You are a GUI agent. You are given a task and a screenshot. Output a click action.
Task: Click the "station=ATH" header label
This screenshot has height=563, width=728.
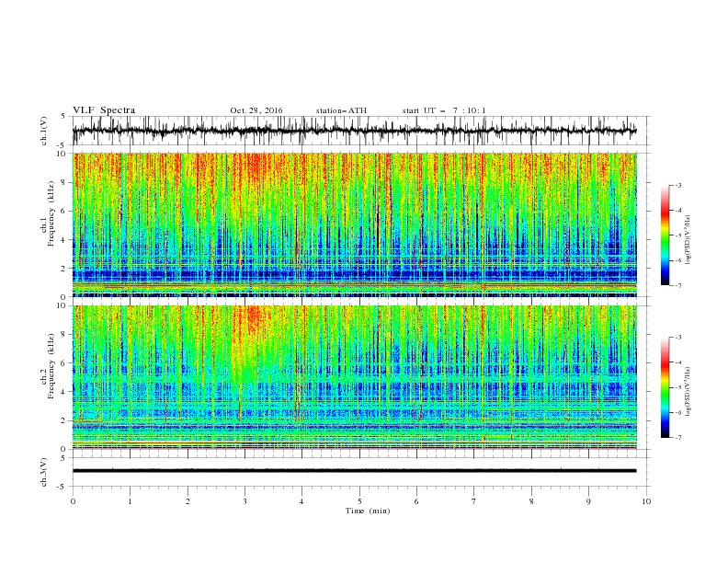[x=341, y=110]
